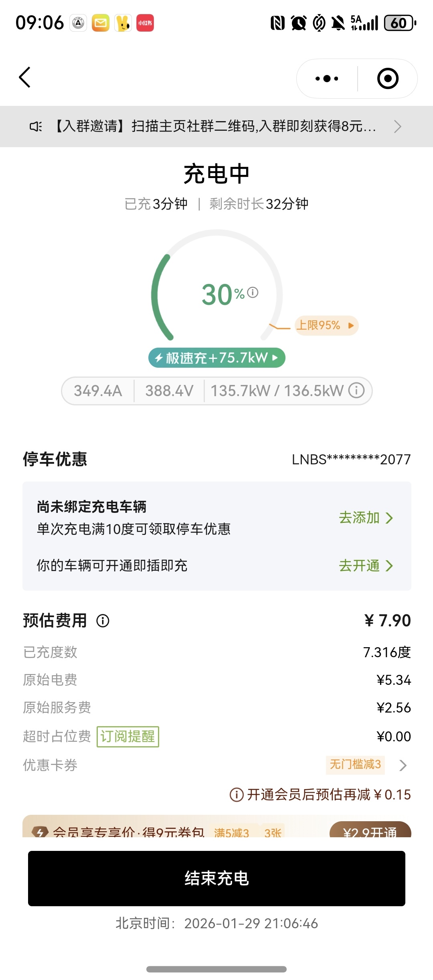Open the mini program three-dot menu
The width and height of the screenshot is (433, 980).
point(327,79)
